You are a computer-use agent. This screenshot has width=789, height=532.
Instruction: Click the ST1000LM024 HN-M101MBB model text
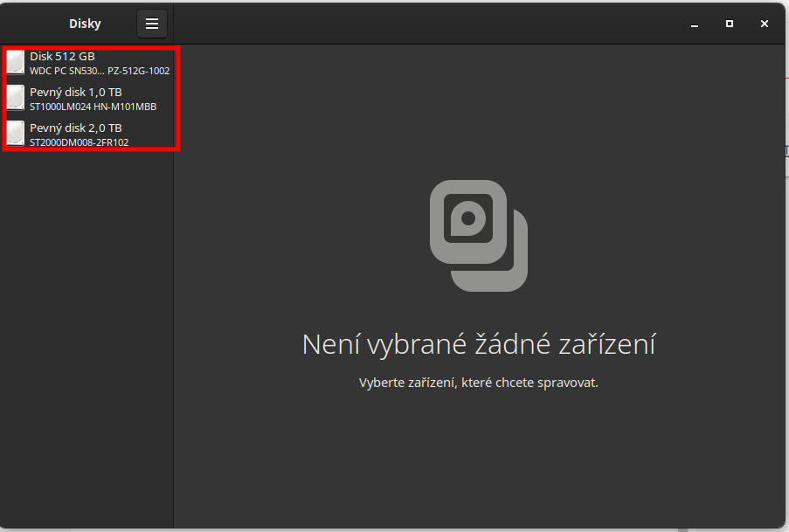[93, 107]
